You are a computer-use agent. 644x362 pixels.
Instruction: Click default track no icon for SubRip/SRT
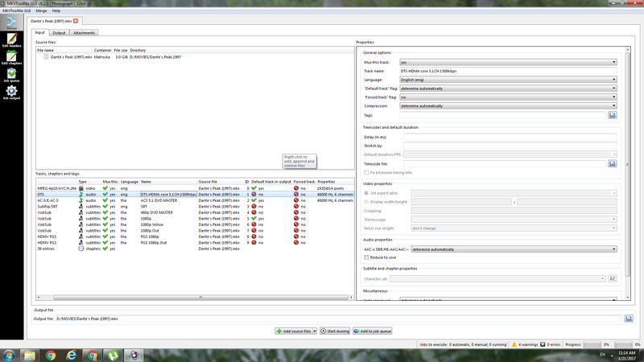point(254,207)
